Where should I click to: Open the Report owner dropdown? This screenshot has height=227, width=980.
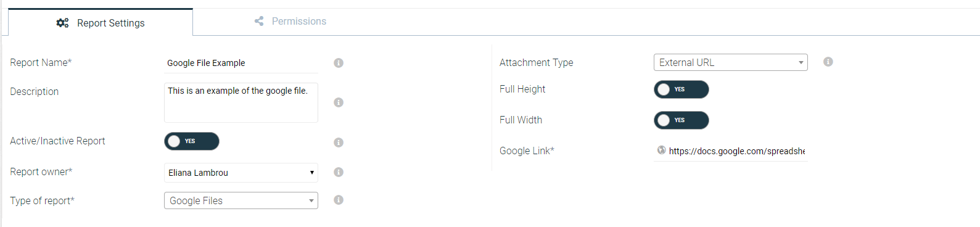(x=241, y=173)
